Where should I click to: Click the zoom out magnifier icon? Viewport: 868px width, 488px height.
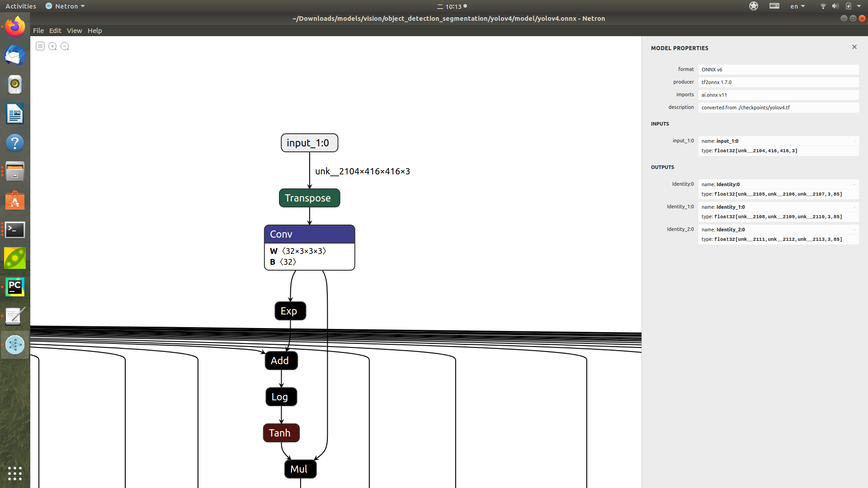pyautogui.click(x=65, y=46)
